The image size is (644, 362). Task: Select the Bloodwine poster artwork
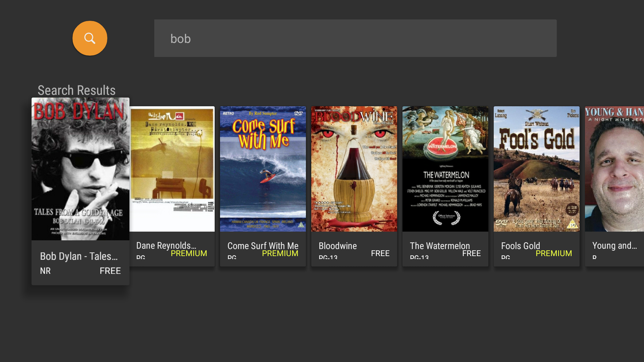tap(354, 168)
